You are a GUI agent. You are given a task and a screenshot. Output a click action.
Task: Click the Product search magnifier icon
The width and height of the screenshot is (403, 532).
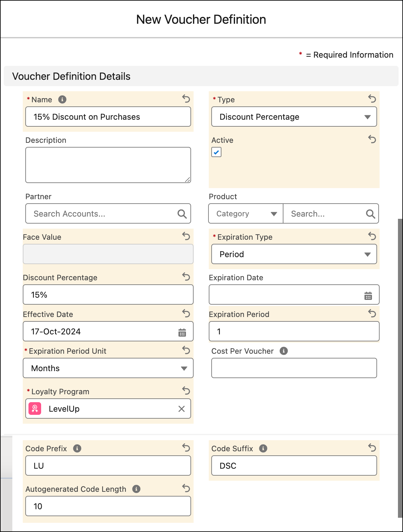point(370,214)
